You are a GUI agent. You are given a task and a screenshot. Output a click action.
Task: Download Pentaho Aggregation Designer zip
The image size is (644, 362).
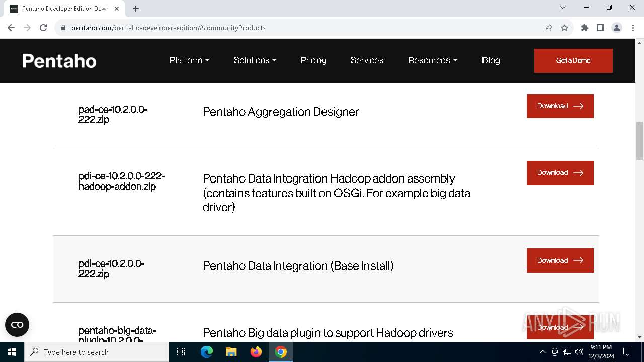[x=560, y=106]
